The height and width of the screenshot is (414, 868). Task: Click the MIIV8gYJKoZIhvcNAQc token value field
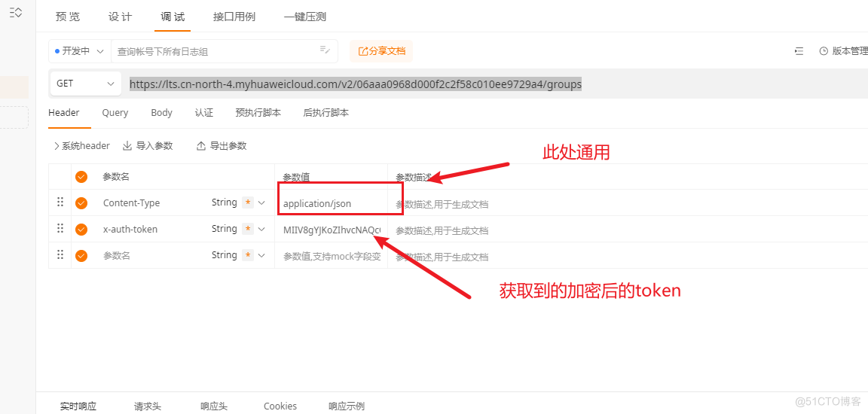point(331,230)
